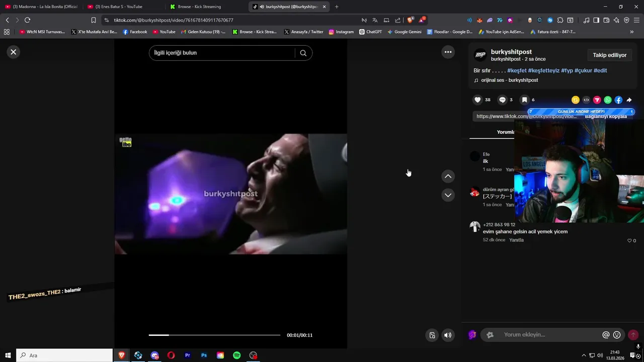Go to next video with down chevron
Viewport: 644px width, 362px height.
(448, 195)
